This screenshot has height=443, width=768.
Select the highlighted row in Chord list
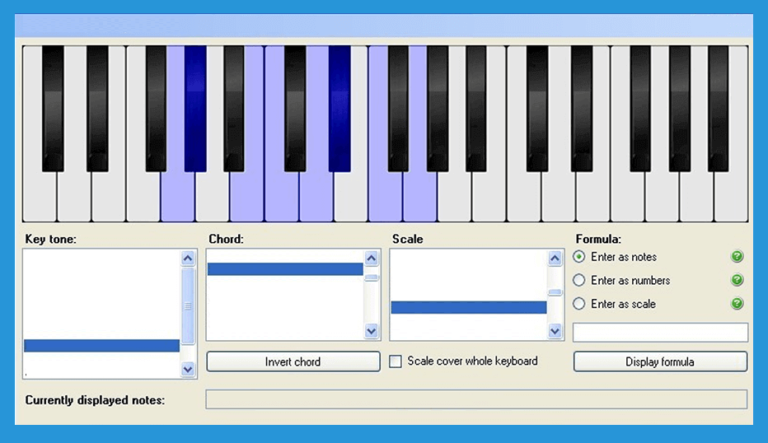tap(285, 269)
